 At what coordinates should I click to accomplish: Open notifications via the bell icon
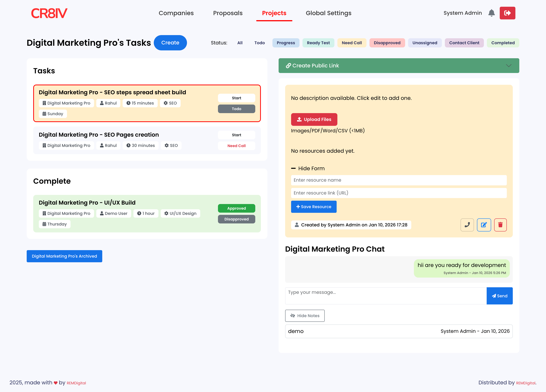[492, 13]
